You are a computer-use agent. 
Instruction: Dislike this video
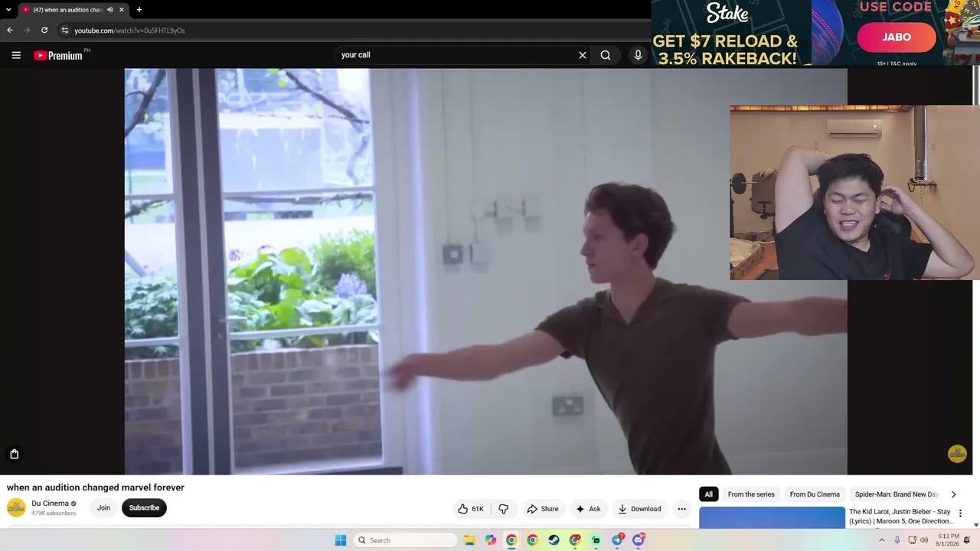tap(503, 509)
